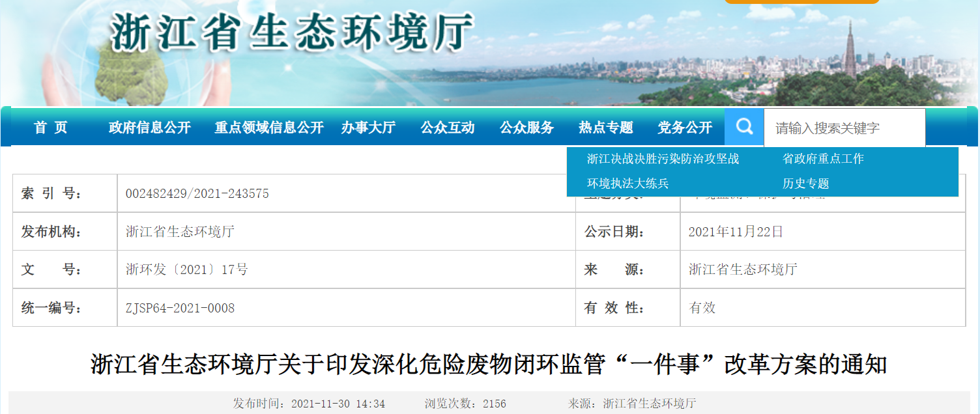Open the 公众服务 navigation item

(526, 128)
